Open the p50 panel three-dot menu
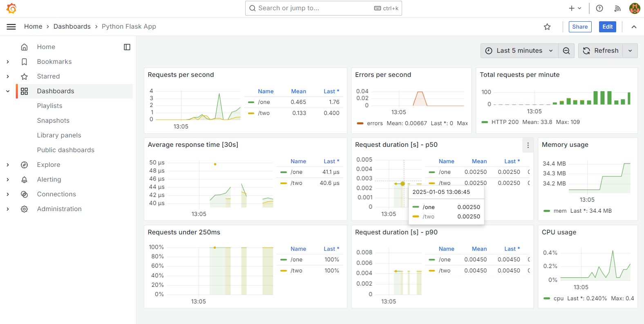 click(x=528, y=145)
